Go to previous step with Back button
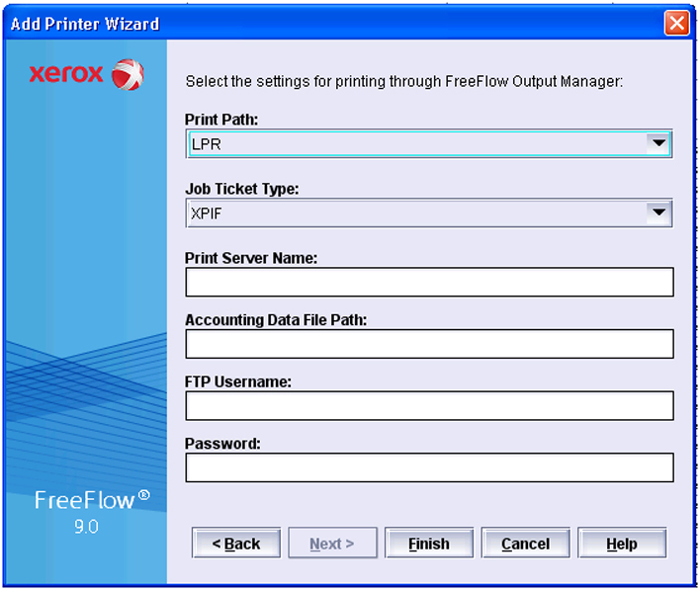This screenshot has width=700, height=590. tap(236, 544)
